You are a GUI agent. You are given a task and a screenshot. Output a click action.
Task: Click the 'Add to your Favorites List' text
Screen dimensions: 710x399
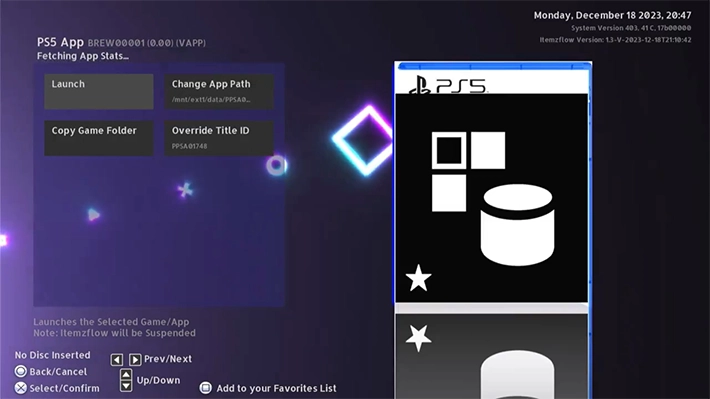[276, 388]
